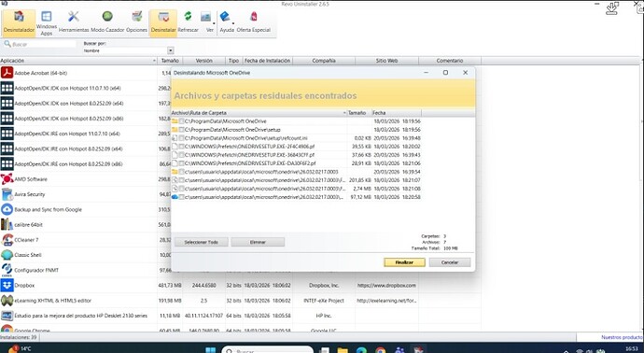Check the ONEDRIVESETUP.EXE-DA30F6F2.pf box
Screen dimensions: 644x353
[x=181, y=163]
